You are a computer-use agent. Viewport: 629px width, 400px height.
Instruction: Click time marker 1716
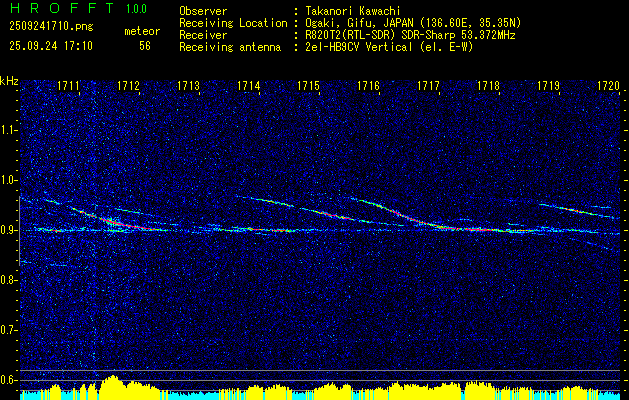pyautogui.click(x=369, y=85)
